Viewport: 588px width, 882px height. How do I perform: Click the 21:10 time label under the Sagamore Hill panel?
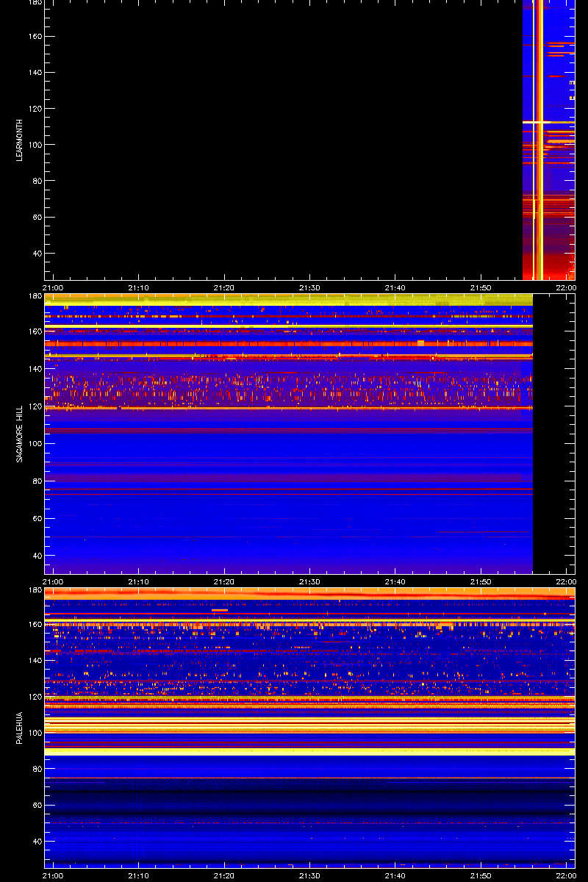point(139,581)
